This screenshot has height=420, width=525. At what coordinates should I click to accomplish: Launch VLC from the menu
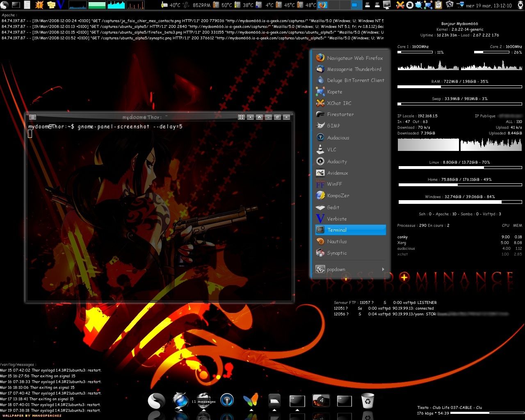[x=351, y=150]
